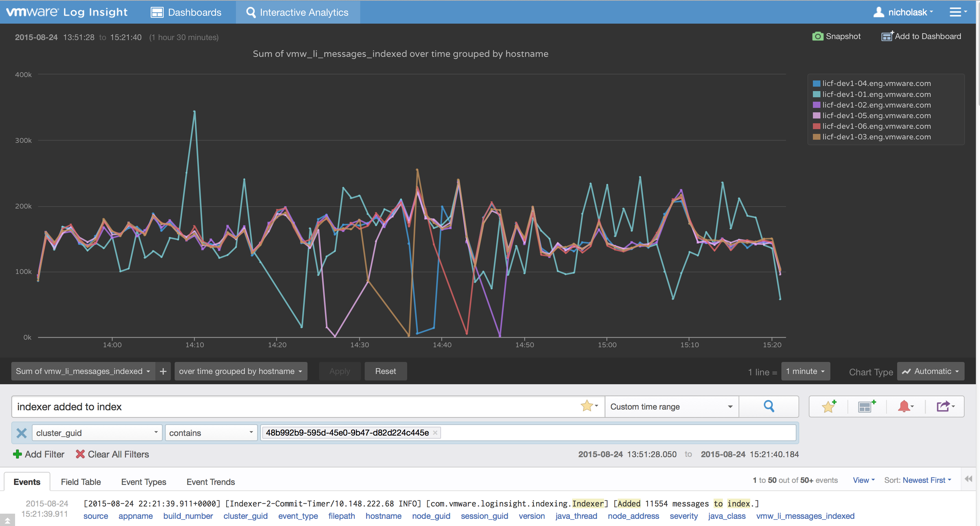This screenshot has height=526, width=980.
Task: Toggle licf-dev1-02 legend color swatch
Action: 816,104
